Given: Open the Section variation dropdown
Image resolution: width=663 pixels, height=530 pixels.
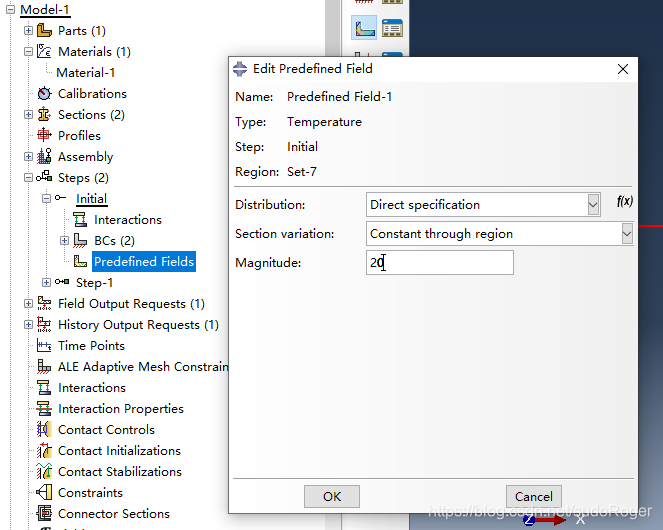Looking at the screenshot, I should click(x=626, y=234).
